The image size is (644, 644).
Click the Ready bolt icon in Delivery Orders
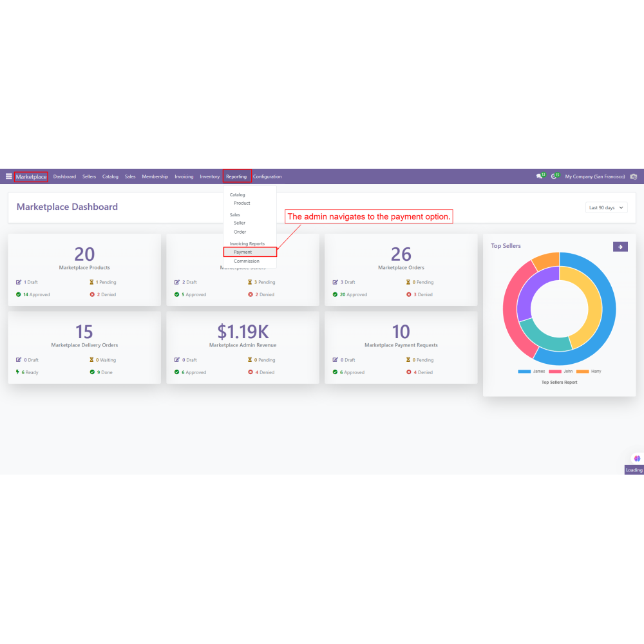tap(18, 372)
